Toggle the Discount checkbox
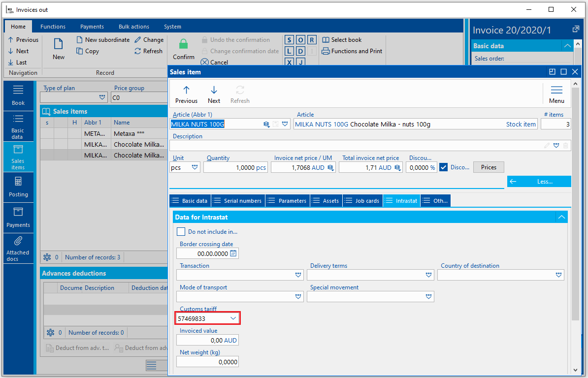 (444, 167)
